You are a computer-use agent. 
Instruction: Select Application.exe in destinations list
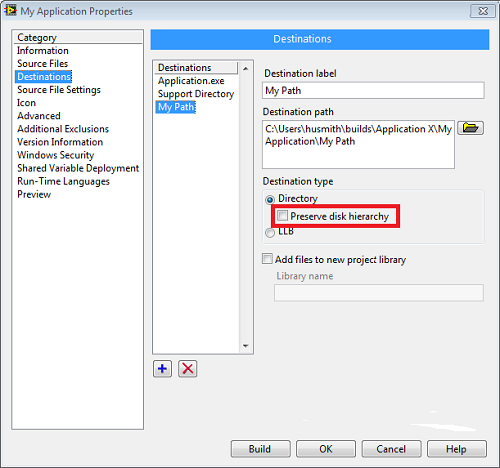191,81
